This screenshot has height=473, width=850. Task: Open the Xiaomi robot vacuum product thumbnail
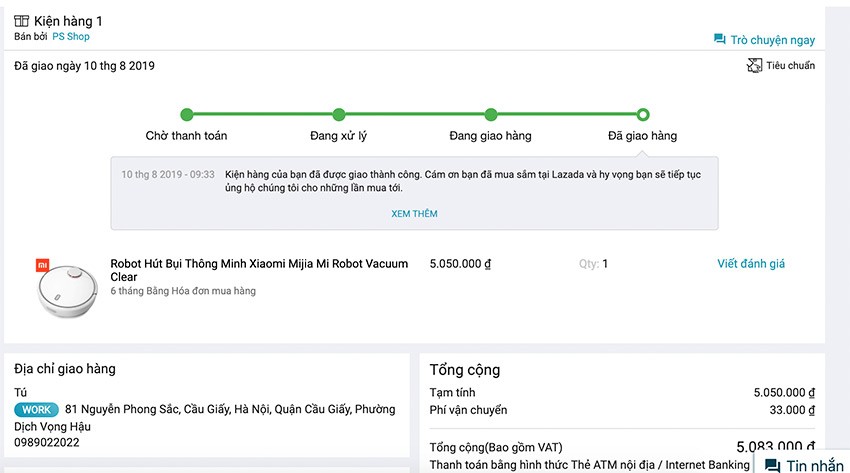(67, 289)
